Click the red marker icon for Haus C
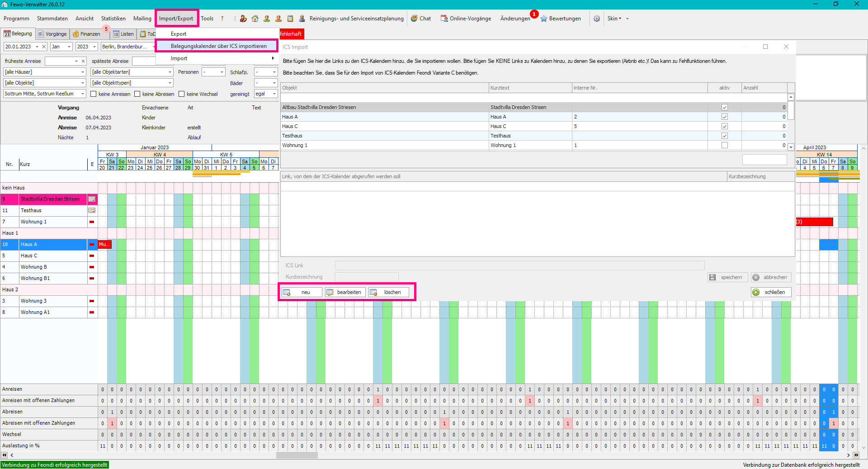Viewport: 868px width, 469px height. (x=92, y=256)
